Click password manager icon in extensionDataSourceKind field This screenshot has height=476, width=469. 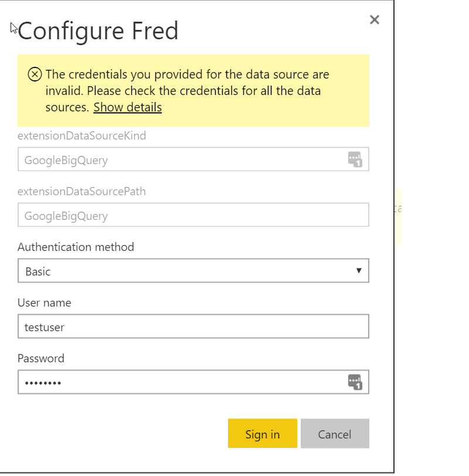click(355, 159)
